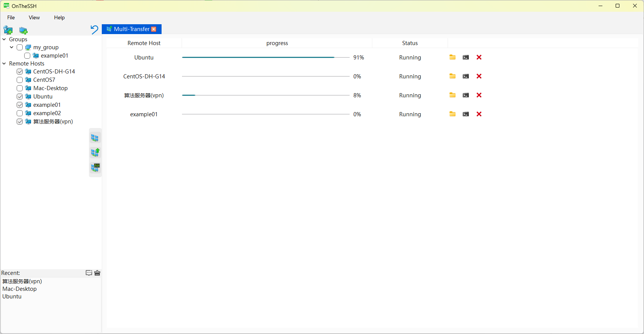The width and height of the screenshot is (644, 334).
Task: Click the Status column header
Action: tap(410, 43)
